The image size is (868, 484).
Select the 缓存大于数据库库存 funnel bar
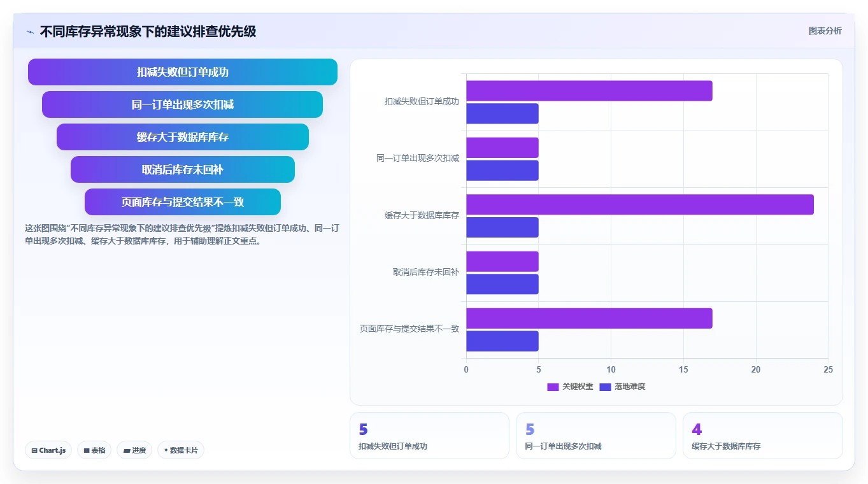183,137
